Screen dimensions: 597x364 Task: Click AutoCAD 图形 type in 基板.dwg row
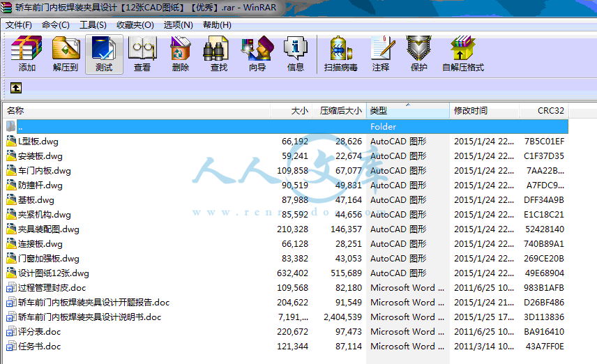398,200
